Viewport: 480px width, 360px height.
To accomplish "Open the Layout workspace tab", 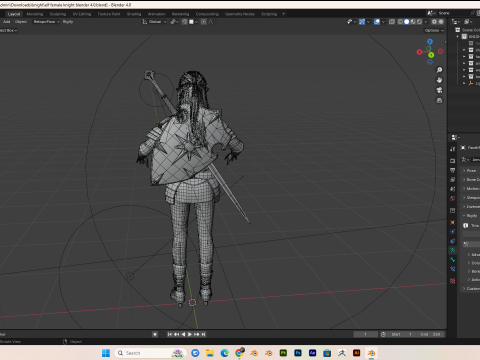I will coord(14,14).
